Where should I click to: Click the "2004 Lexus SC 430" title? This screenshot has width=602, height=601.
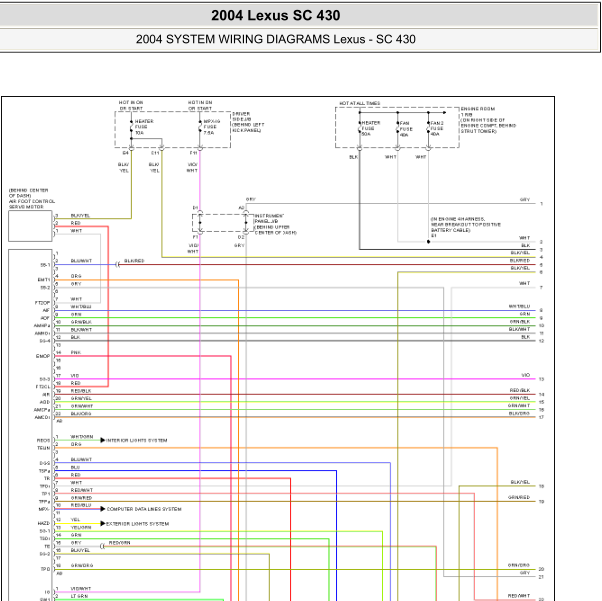[x=275, y=15]
